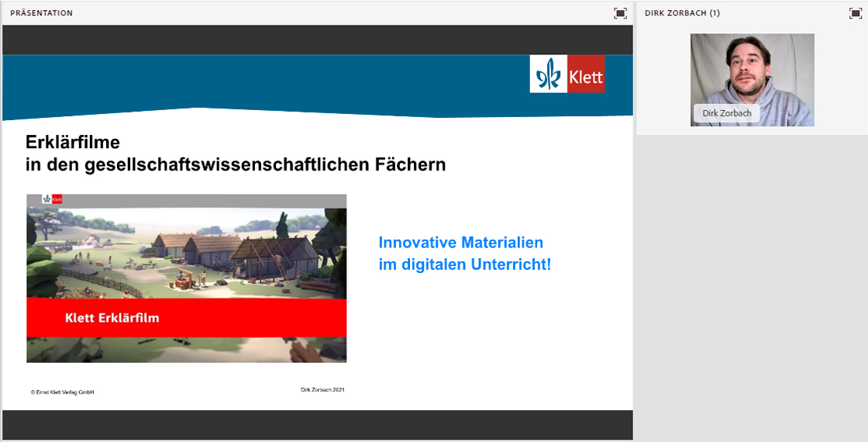This screenshot has height=442, width=868.
Task: Click small Klett logo inside the film thumbnail
Action: (x=53, y=199)
